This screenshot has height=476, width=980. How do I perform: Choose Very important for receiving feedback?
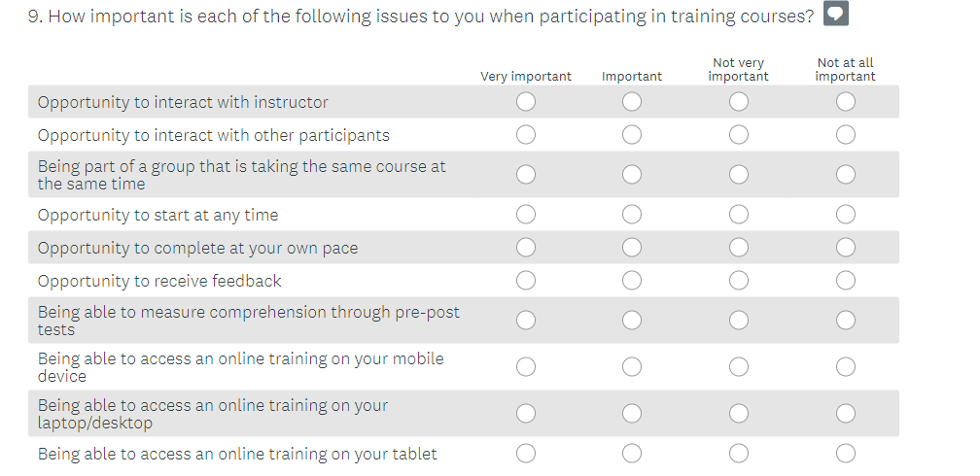tap(526, 281)
